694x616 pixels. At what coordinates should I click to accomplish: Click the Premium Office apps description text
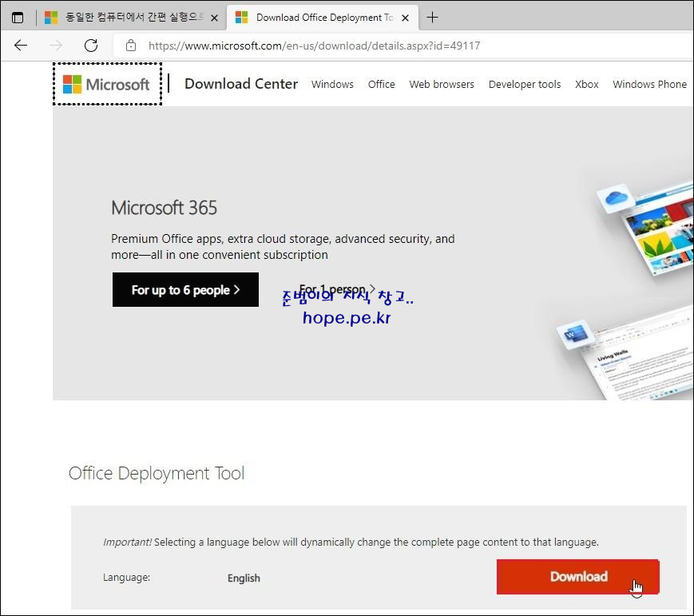[x=283, y=247]
